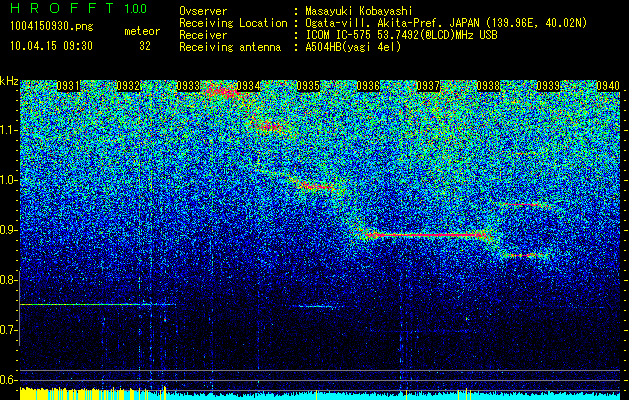Screen dimensions: 629x400
Task: Click the Ovserver field label
Action: pos(203,11)
